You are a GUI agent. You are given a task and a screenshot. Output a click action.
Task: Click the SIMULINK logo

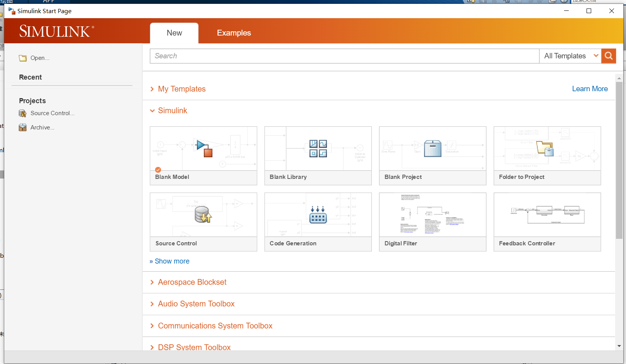point(56,31)
